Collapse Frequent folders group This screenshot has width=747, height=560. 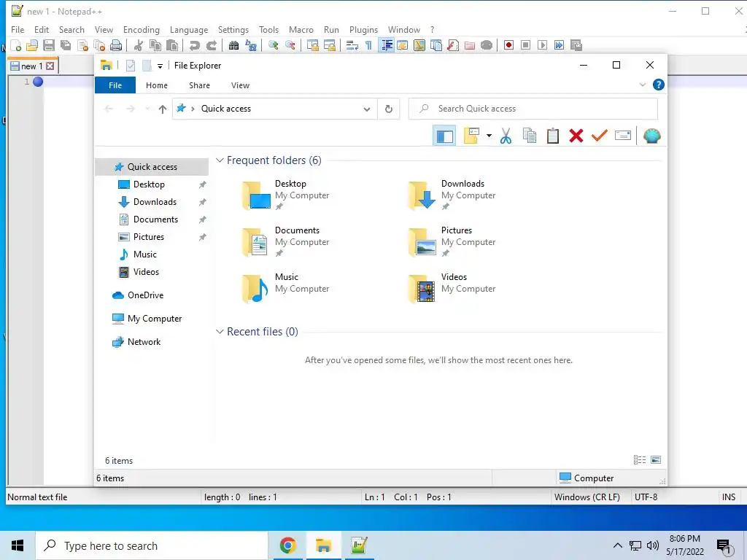point(220,160)
